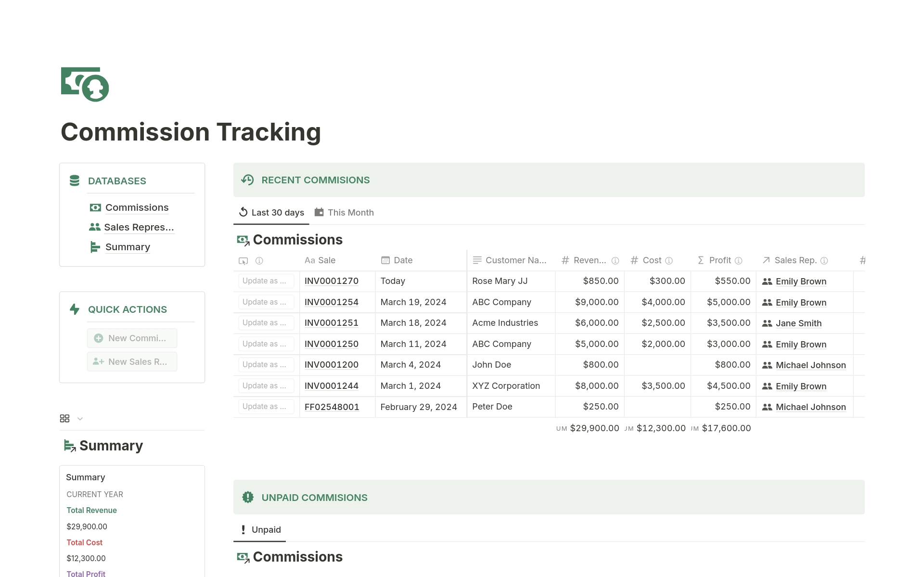
Task: Click the button-column icon in table header
Action: (x=244, y=261)
